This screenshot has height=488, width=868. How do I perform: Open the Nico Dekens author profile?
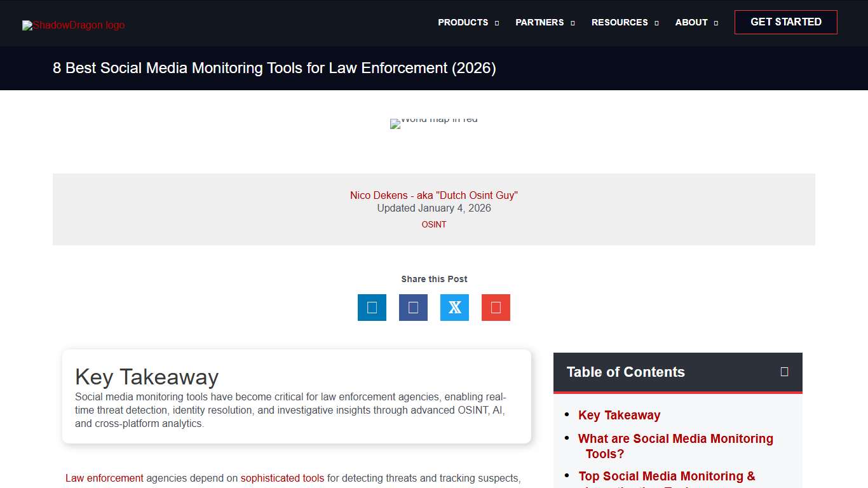click(x=434, y=195)
